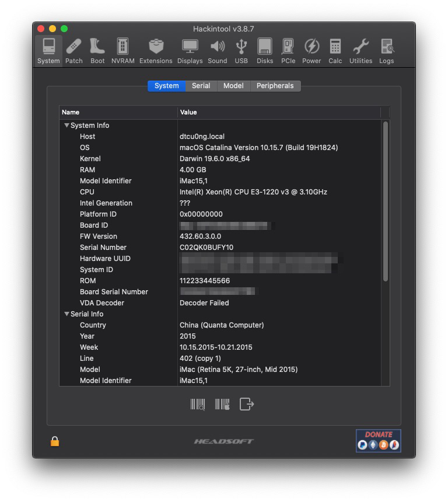The width and height of the screenshot is (448, 501).
Task: Select the Board ID row
Action: click(220, 225)
